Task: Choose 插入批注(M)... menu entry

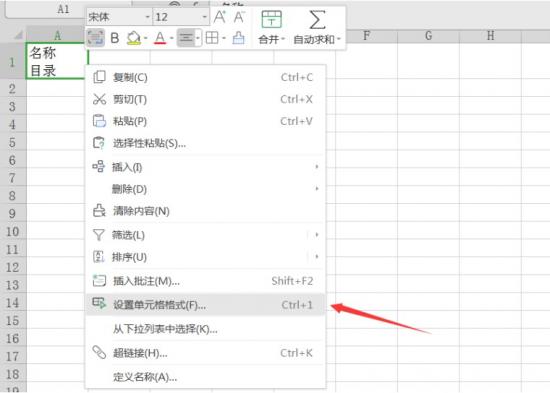Action: click(x=205, y=281)
